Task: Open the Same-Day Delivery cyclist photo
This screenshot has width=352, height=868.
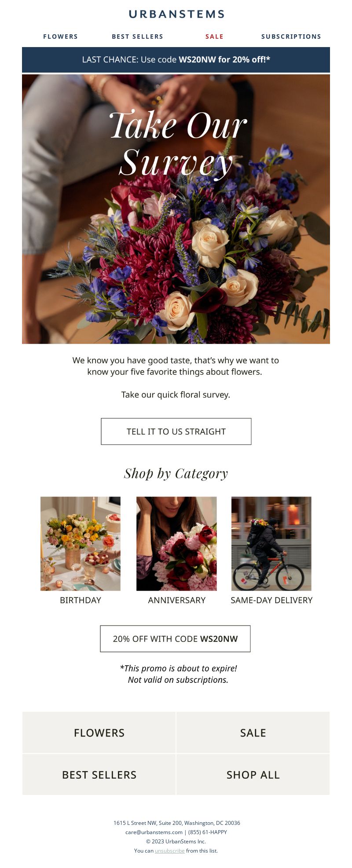Action: tap(271, 544)
